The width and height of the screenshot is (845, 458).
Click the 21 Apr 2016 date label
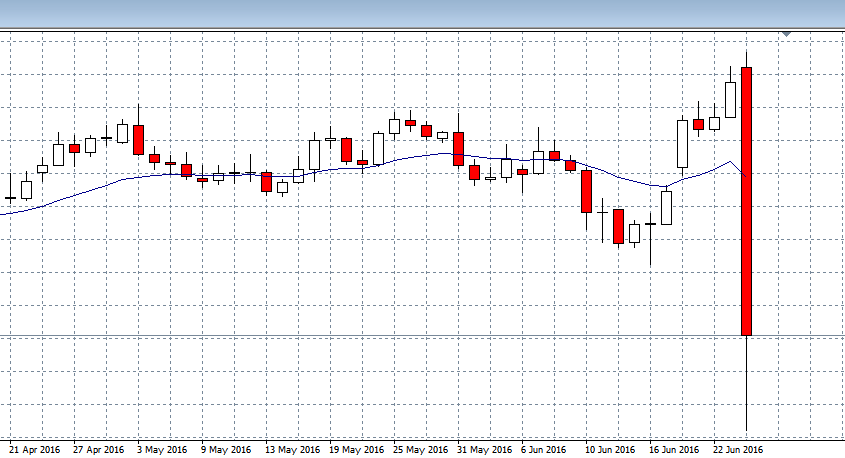coord(35,450)
